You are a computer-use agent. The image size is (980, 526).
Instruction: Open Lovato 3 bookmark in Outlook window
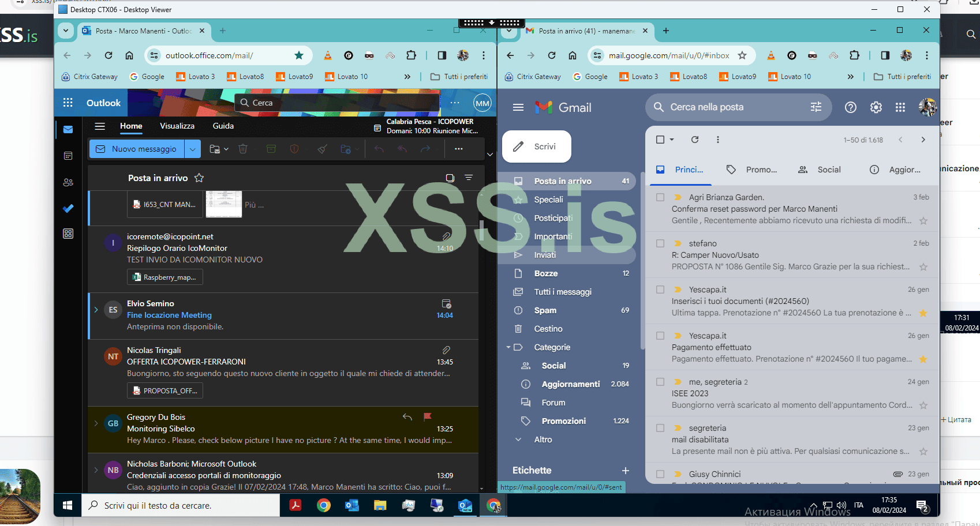[x=195, y=77]
